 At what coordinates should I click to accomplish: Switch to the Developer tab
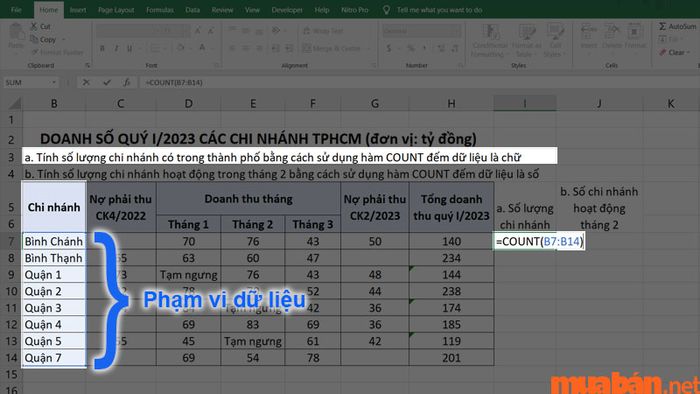click(x=287, y=9)
